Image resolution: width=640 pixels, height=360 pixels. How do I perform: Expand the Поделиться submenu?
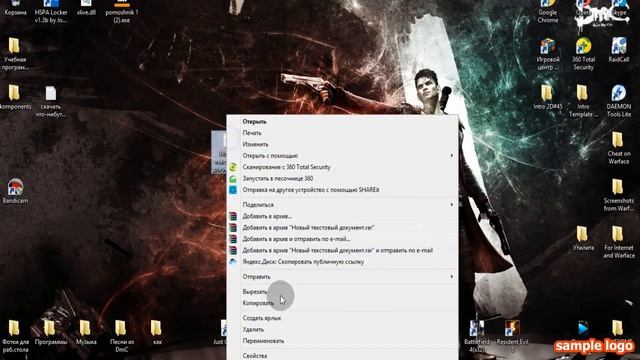pos(342,205)
